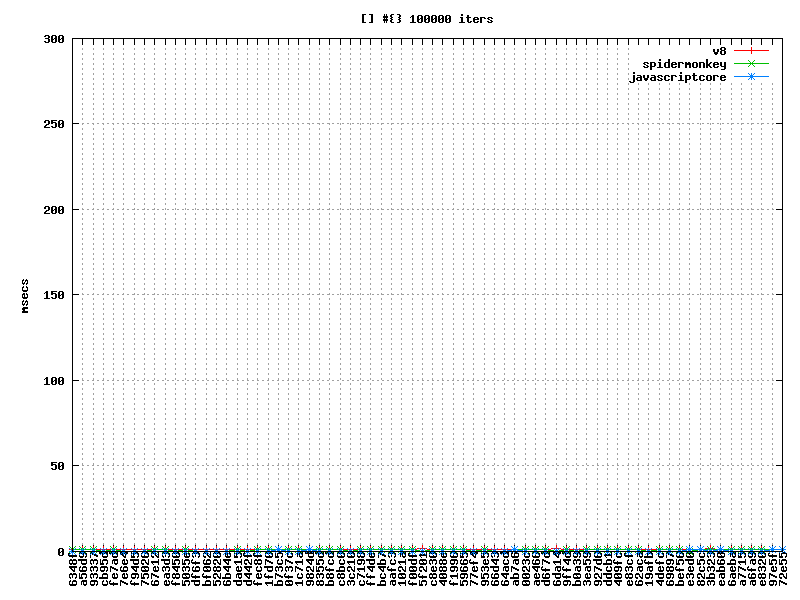Image resolution: width=800 pixels, height=600 pixels.
Task: Click the x-axis commit label 6da14
Action: point(556,568)
